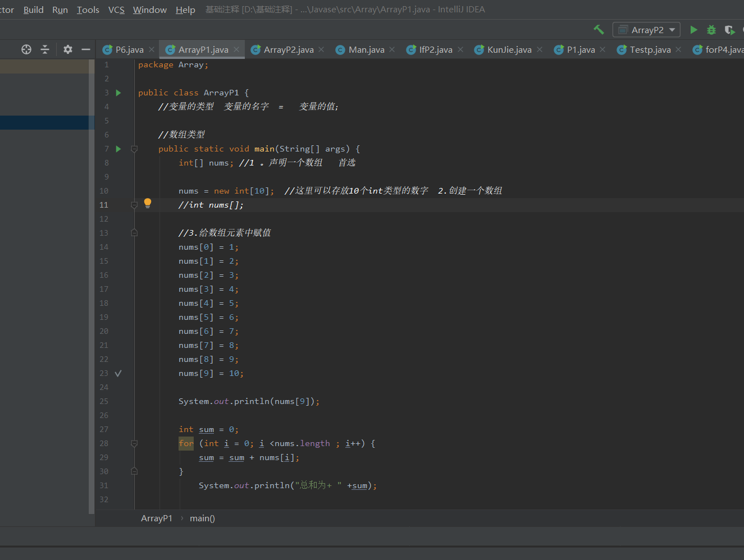Close the P6.java tab
The image size is (744, 560).
click(152, 50)
